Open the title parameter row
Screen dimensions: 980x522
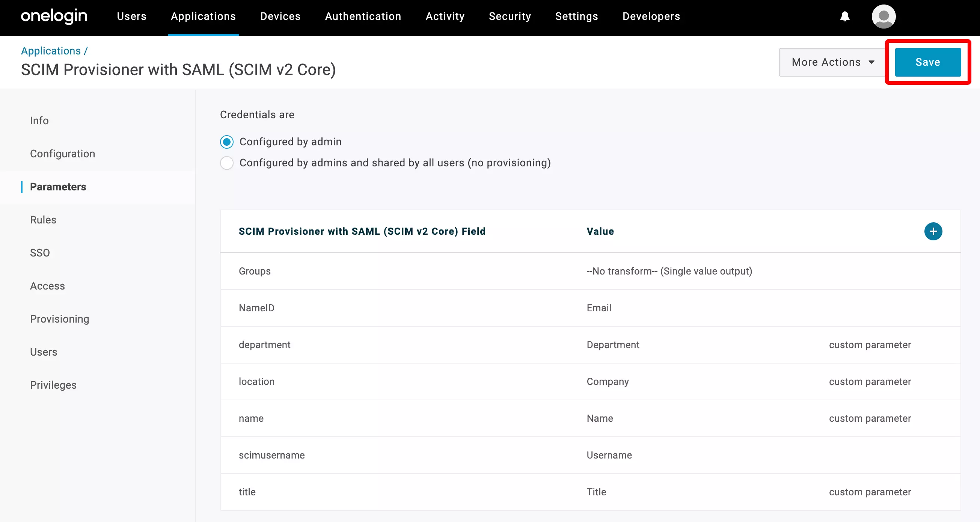590,492
